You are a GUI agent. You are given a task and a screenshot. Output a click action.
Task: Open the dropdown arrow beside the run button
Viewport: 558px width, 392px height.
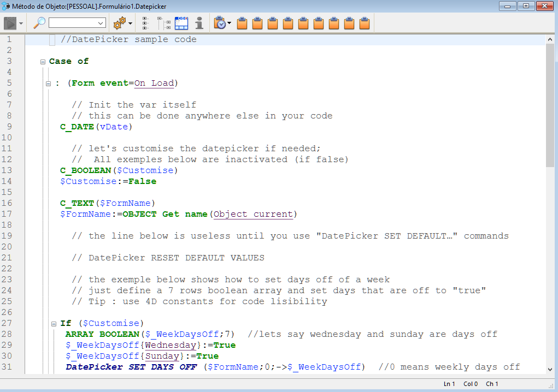(x=21, y=23)
